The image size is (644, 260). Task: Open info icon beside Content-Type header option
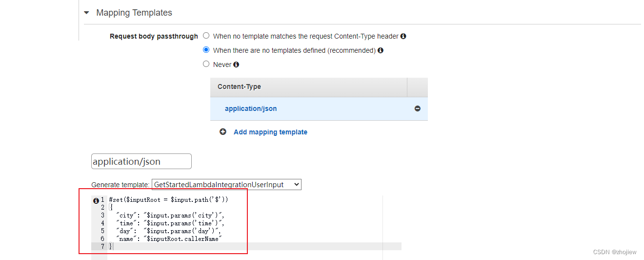pyautogui.click(x=403, y=36)
